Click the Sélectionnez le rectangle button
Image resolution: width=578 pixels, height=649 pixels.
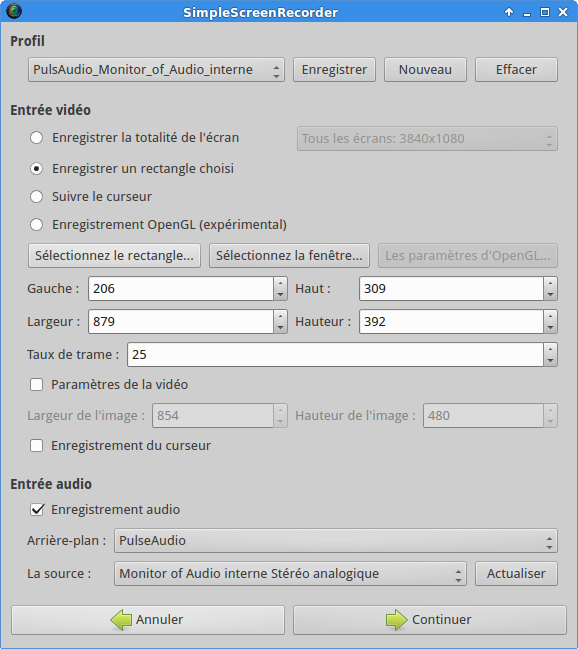point(114,256)
